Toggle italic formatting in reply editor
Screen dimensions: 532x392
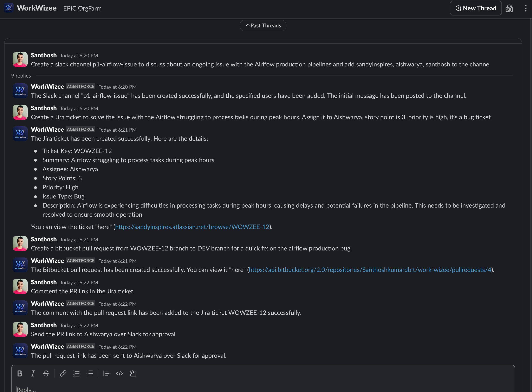(x=33, y=373)
